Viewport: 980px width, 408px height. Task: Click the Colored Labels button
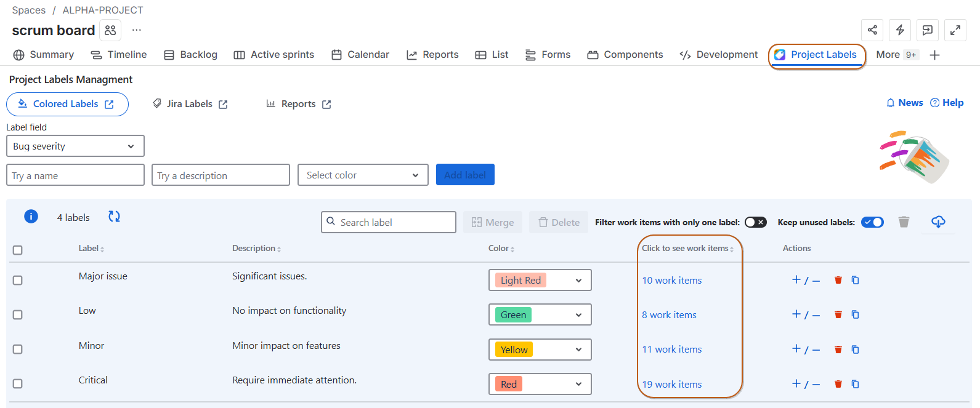point(67,104)
